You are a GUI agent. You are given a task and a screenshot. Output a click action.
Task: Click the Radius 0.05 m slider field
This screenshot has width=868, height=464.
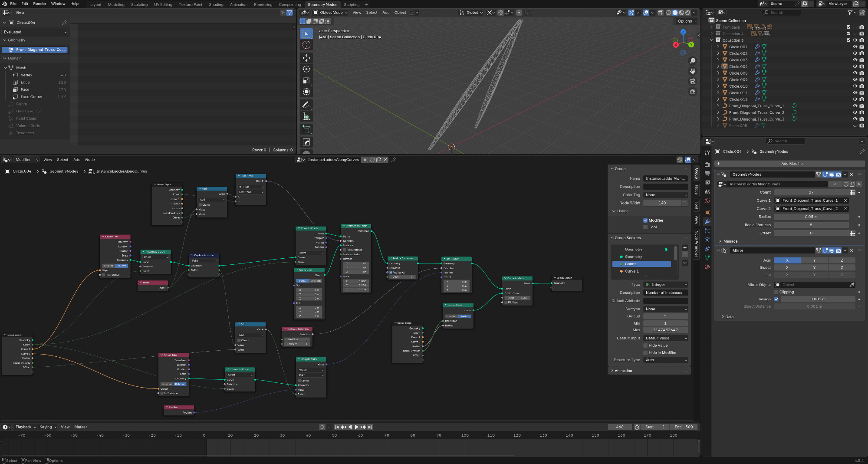pos(811,217)
